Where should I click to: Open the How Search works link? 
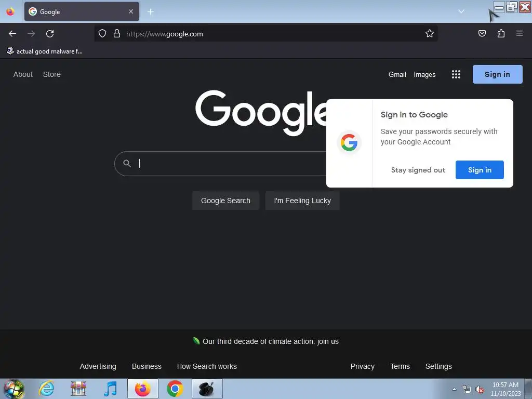[x=207, y=366]
